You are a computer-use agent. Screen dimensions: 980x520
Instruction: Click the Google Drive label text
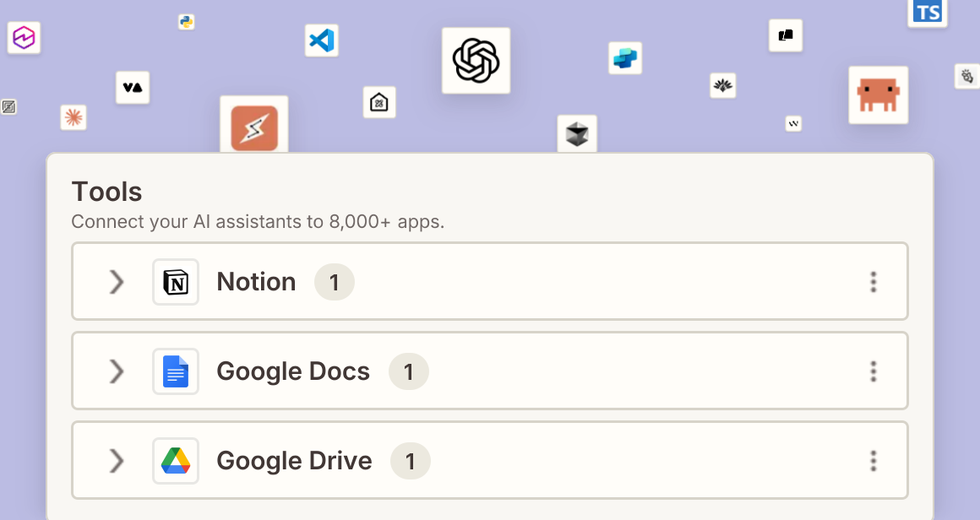[294, 461]
